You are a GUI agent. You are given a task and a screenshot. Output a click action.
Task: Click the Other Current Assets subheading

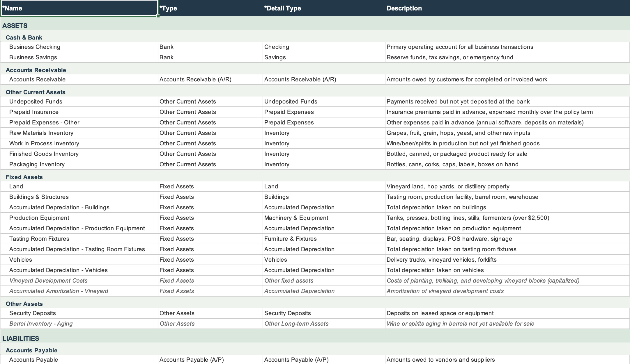point(36,92)
